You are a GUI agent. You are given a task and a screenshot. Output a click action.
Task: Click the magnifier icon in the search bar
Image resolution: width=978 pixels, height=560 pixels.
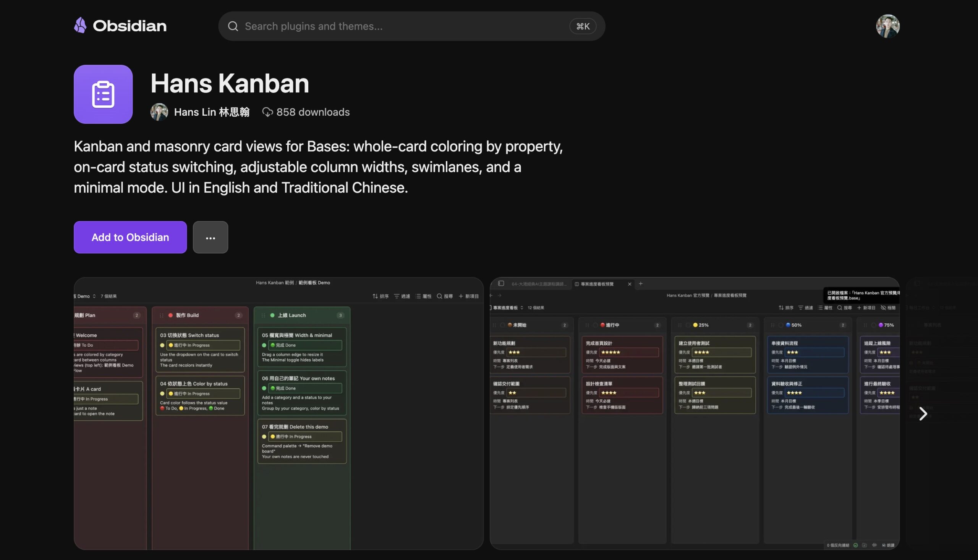pos(233,26)
